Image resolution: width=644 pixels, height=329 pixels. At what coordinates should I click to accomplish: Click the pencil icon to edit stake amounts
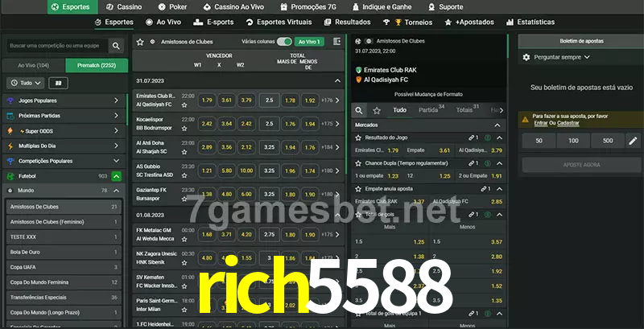click(x=632, y=141)
